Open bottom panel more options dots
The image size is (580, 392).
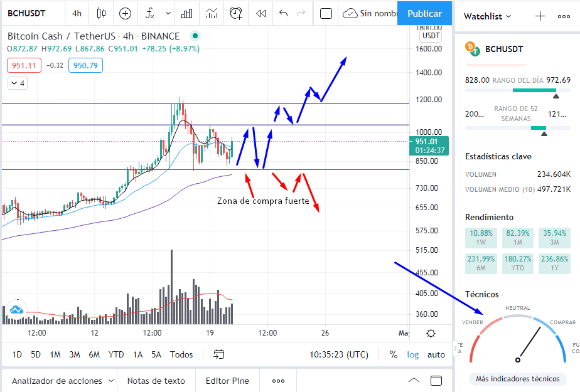[x=278, y=381]
